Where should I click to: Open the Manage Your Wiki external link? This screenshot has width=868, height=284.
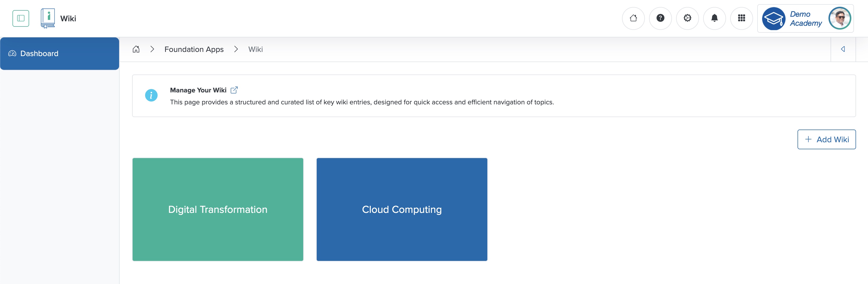pyautogui.click(x=234, y=90)
